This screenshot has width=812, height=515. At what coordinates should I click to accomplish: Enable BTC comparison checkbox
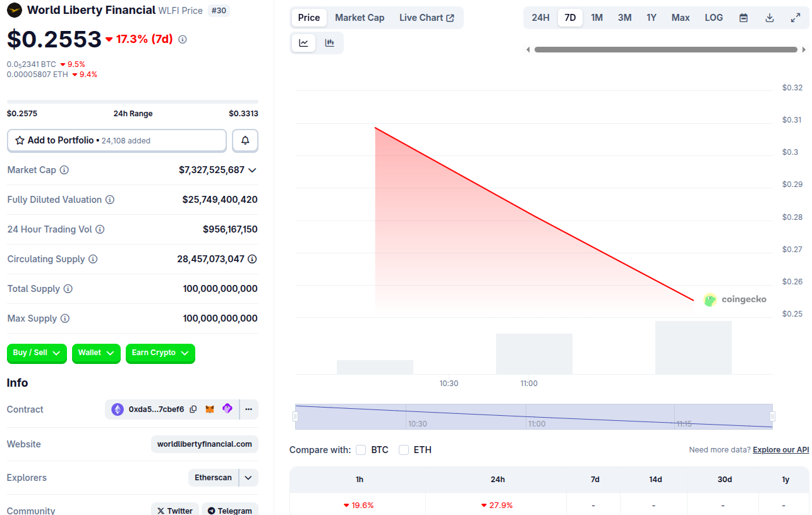point(361,450)
